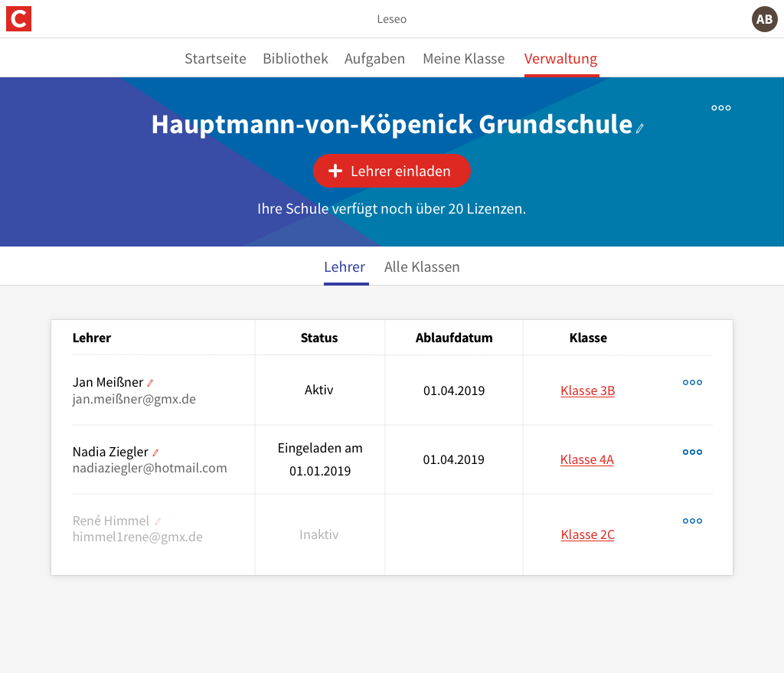The image size is (784, 673).
Task: Switch to Aufgaben in navigation
Action: pos(374,59)
